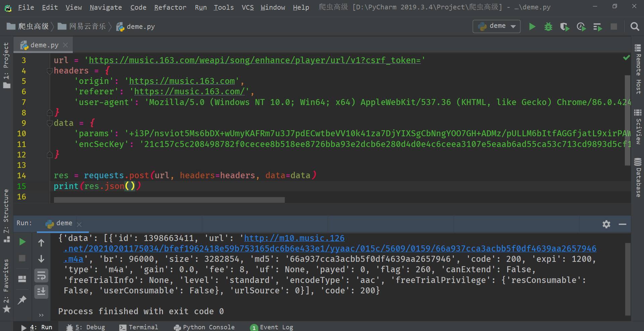Open the Terminal bottom tab

click(139, 327)
